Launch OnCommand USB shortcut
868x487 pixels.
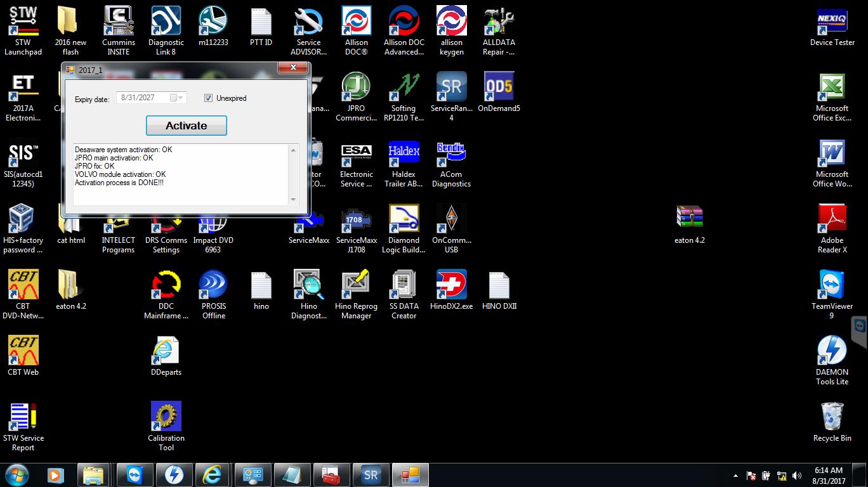point(451,228)
